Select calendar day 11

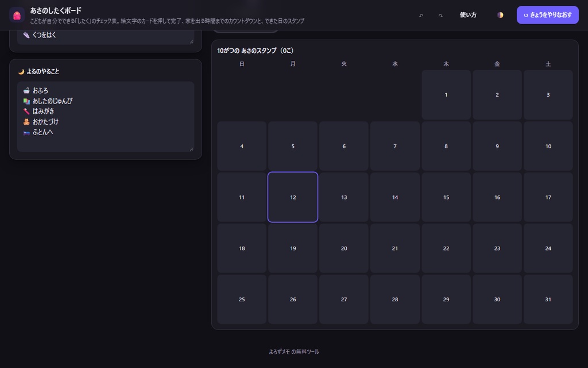tap(242, 197)
